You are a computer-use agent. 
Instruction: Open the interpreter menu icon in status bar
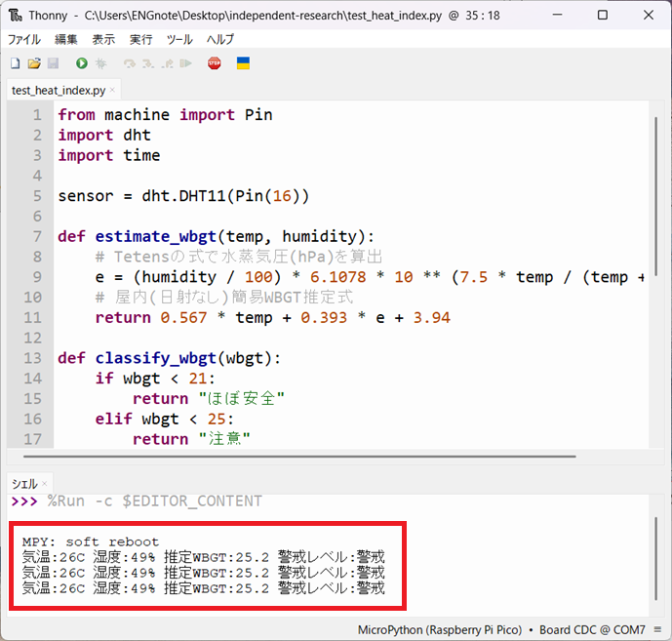tap(657, 629)
